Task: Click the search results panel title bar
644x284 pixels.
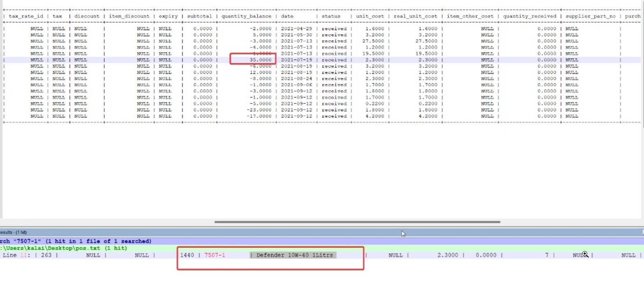Action: 322,233
